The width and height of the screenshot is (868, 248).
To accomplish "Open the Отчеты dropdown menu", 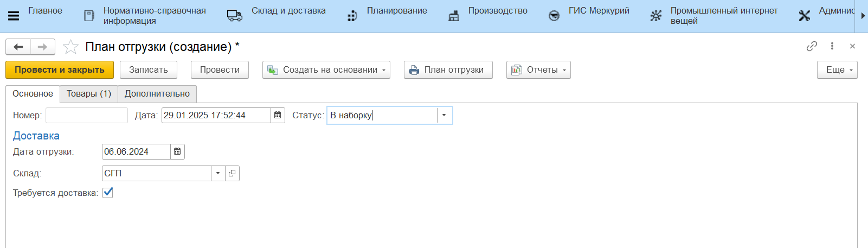I will coord(538,70).
